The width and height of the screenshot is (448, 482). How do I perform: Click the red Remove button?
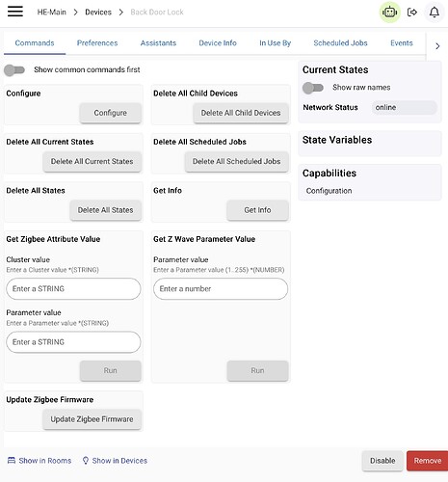[x=428, y=461]
